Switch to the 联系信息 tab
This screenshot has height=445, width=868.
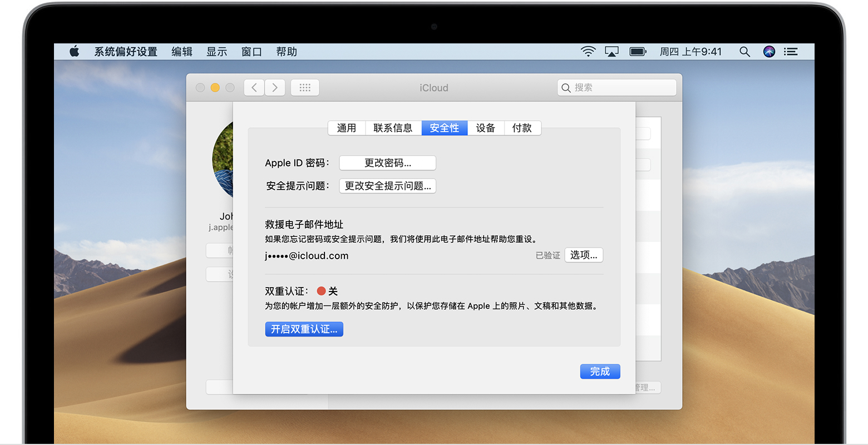tap(393, 128)
